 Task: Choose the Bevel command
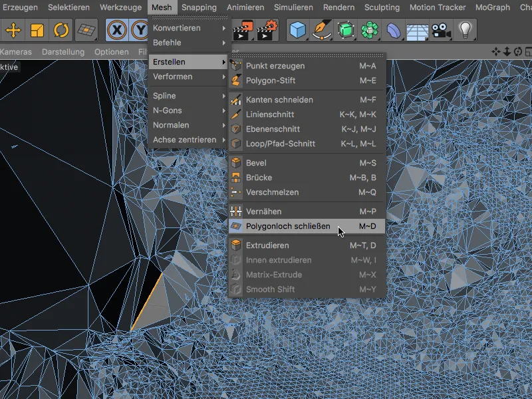(x=307, y=163)
